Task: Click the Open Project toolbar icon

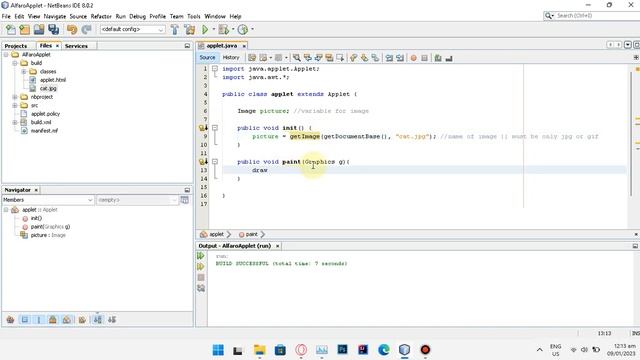Action: pos(39,29)
